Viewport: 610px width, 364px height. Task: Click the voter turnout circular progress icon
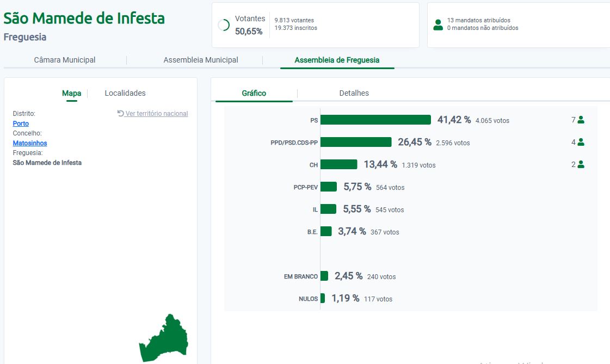(x=223, y=25)
